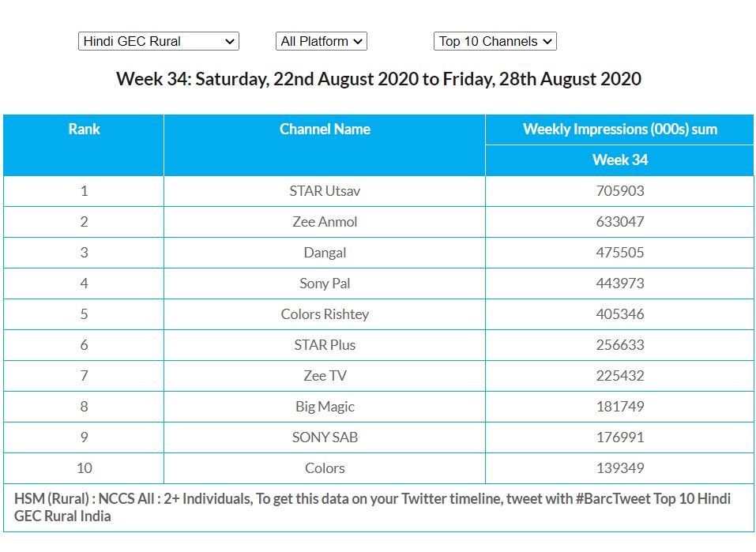Viewport: 756px width, 552px height.
Task: Click the Week 34 subheader cell
Action: coord(619,160)
